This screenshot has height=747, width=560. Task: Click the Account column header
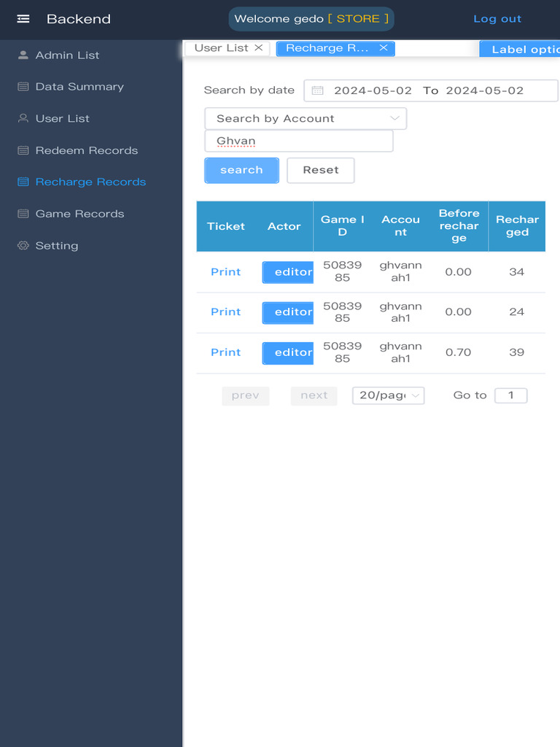[x=400, y=226]
